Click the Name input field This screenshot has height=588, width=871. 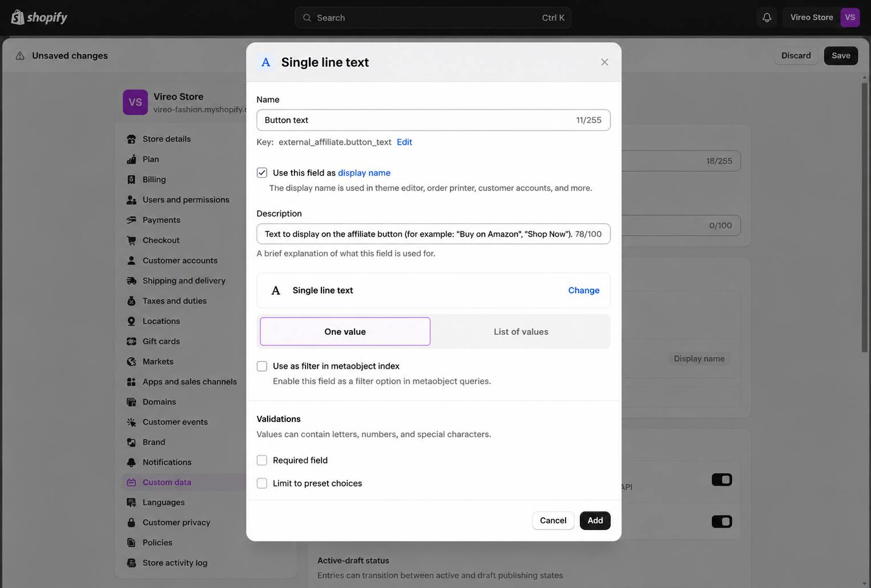(x=433, y=120)
